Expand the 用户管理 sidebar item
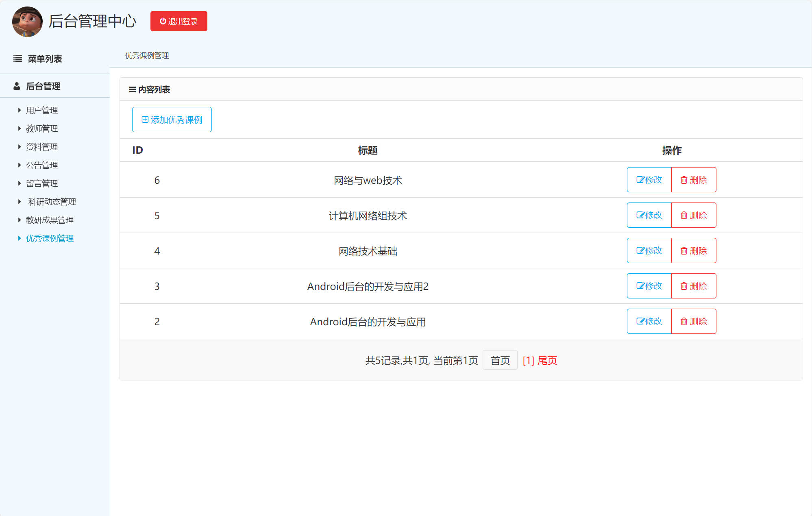The image size is (812, 516). point(19,110)
